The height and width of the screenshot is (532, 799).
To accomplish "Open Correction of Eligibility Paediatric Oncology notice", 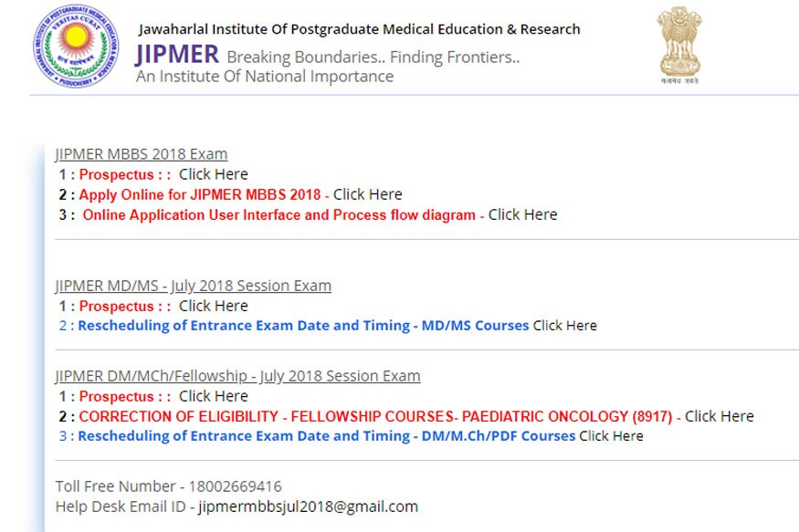I will [x=375, y=416].
